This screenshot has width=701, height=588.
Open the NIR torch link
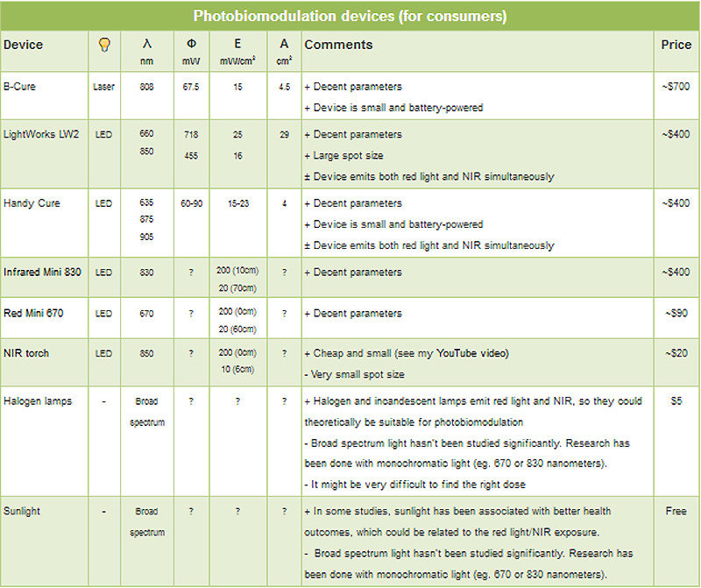click(26, 353)
